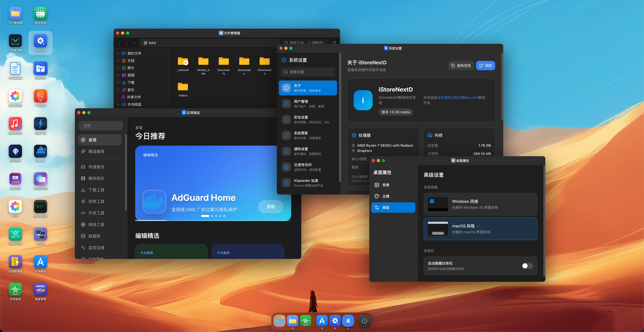Open the 虚拟机 virtual machine icon
The height and width of the screenshot is (332, 644).
(40, 234)
